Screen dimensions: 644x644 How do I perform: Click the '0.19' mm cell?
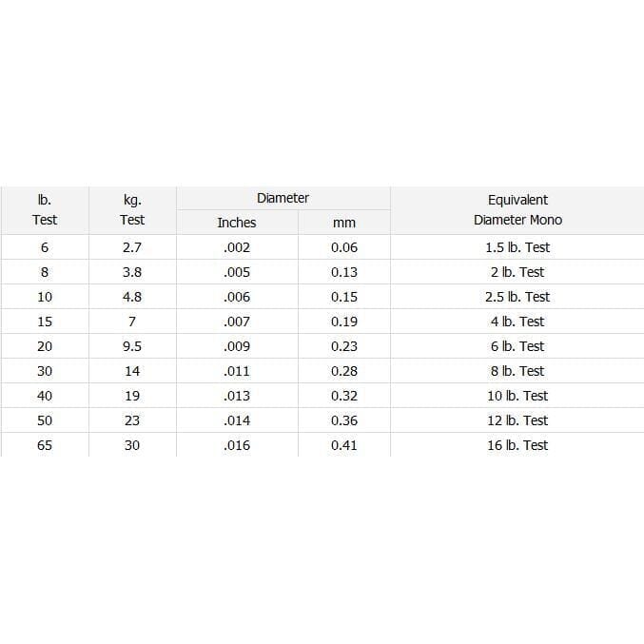click(x=344, y=322)
